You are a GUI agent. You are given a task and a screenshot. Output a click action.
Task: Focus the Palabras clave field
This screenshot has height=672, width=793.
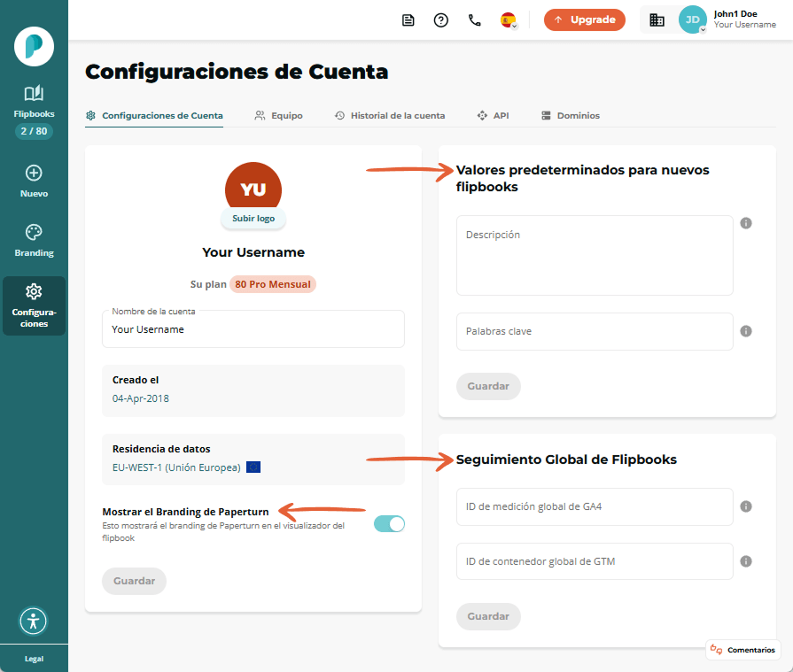click(x=595, y=331)
